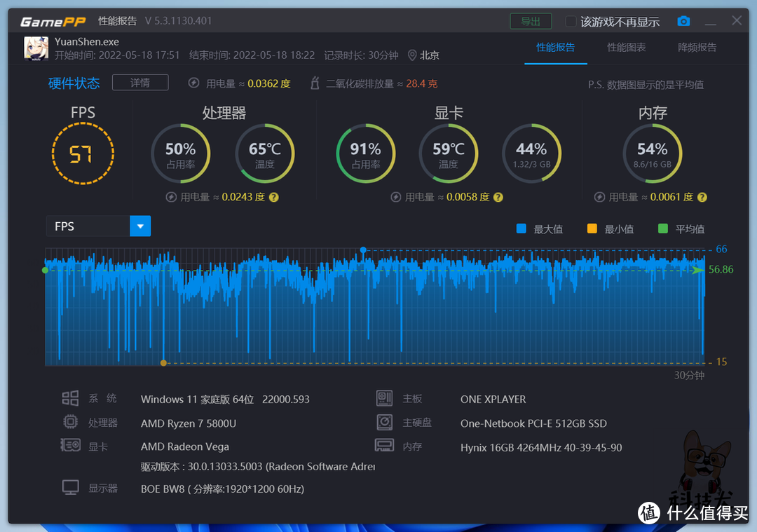Click the blue 最大值 legend swatch
Image resolution: width=757 pixels, height=532 pixels.
(x=521, y=229)
